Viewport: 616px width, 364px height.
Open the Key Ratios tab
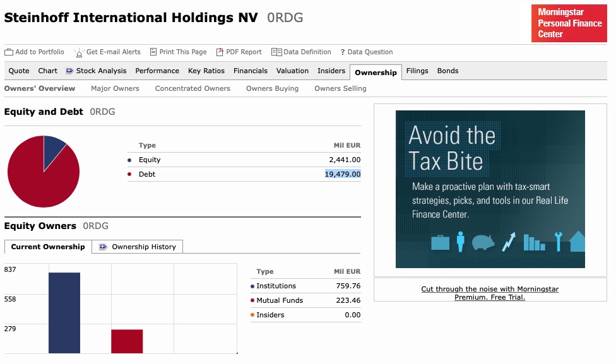206,71
